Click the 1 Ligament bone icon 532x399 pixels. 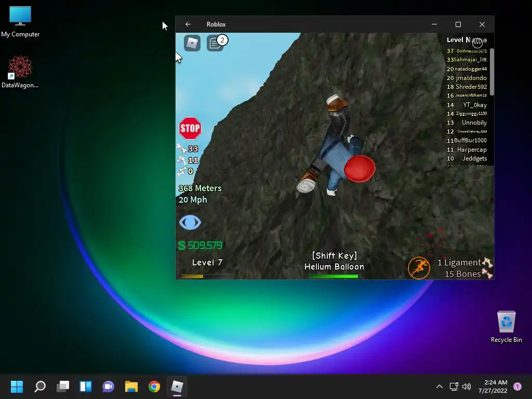coord(487,262)
